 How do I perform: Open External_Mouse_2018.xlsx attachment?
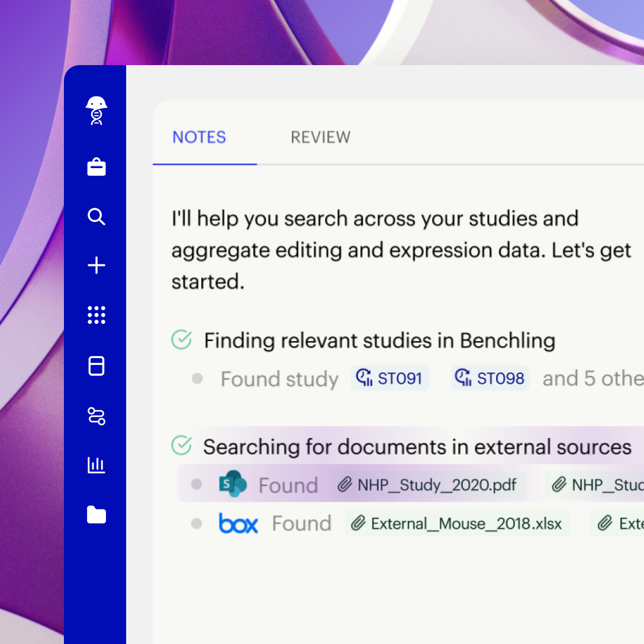point(458,523)
